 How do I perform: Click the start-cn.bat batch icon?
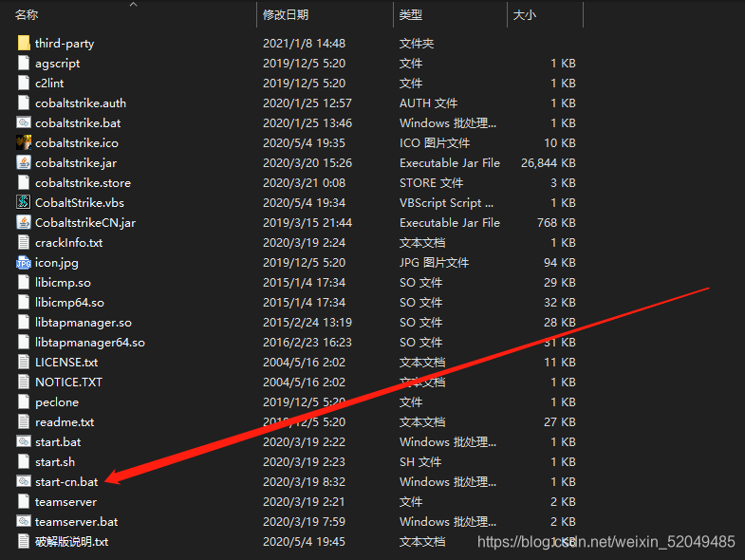(x=24, y=481)
